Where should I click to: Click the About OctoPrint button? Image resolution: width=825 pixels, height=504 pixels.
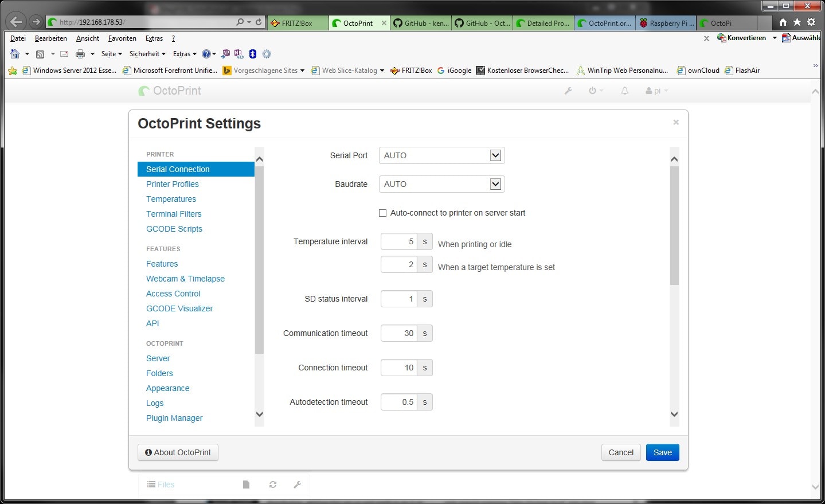[178, 452]
